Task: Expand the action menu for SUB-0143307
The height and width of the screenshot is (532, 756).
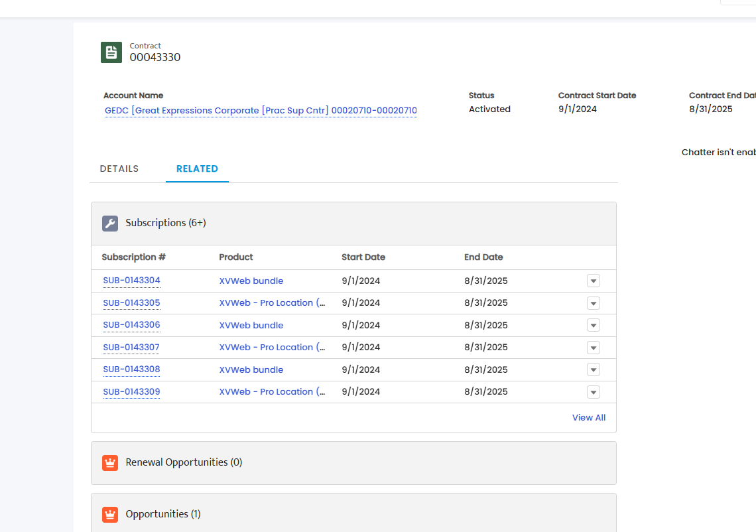Action: 593,348
